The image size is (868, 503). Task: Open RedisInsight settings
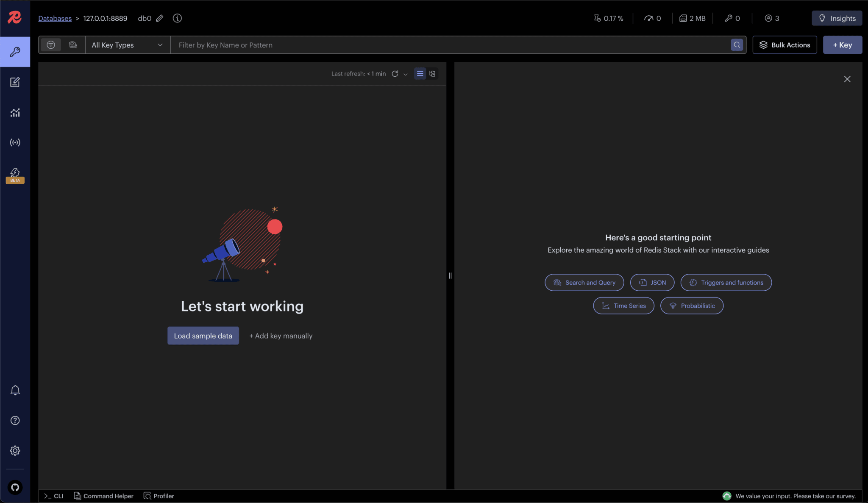[x=15, y=450]
